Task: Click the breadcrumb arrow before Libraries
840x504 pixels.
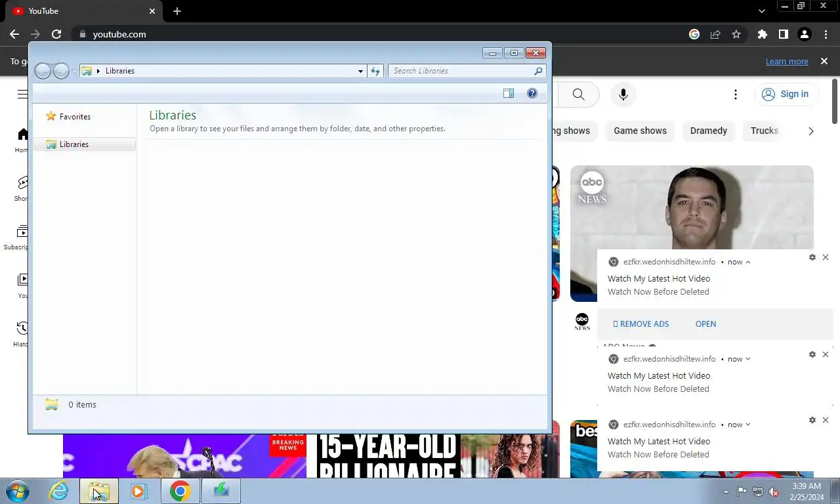Action: point(98,71)
